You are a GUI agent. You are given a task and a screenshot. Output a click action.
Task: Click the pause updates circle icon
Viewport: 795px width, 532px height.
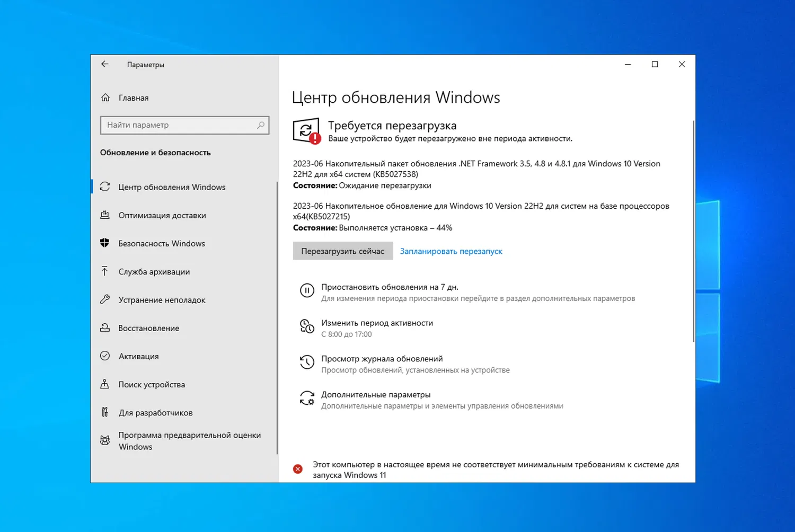pos(307,290)
